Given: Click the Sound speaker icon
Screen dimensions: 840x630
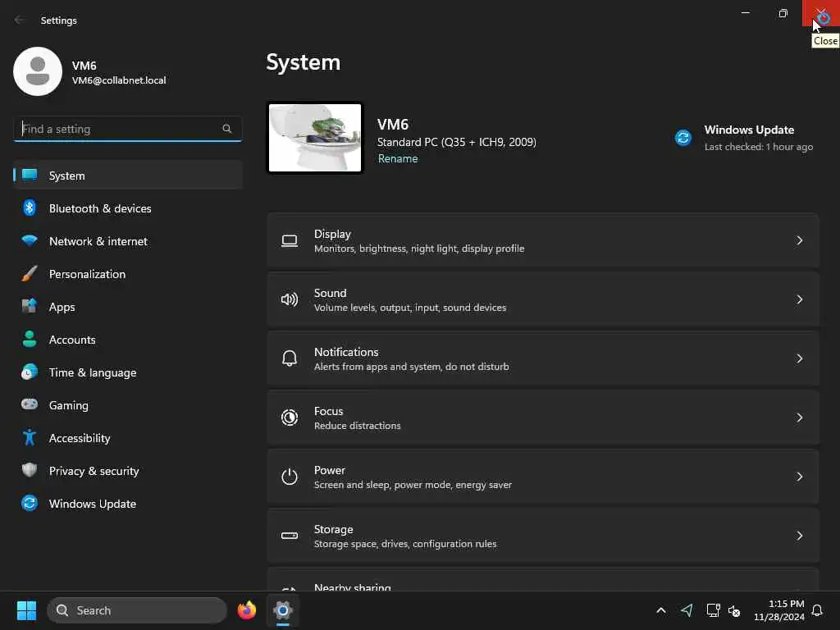Looking at the screenshot, I should click(290, 299).
